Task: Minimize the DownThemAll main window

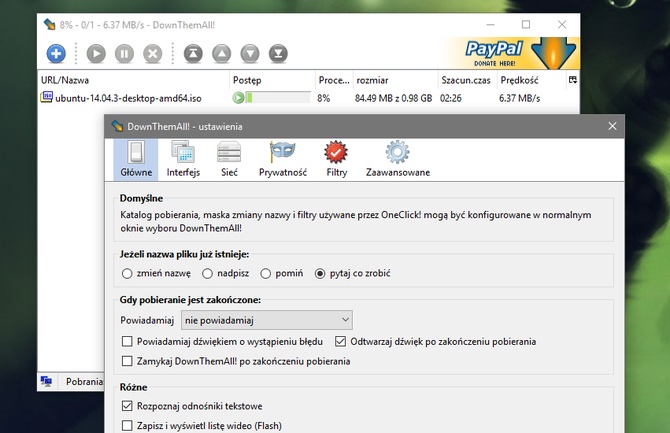Action: 491,25
